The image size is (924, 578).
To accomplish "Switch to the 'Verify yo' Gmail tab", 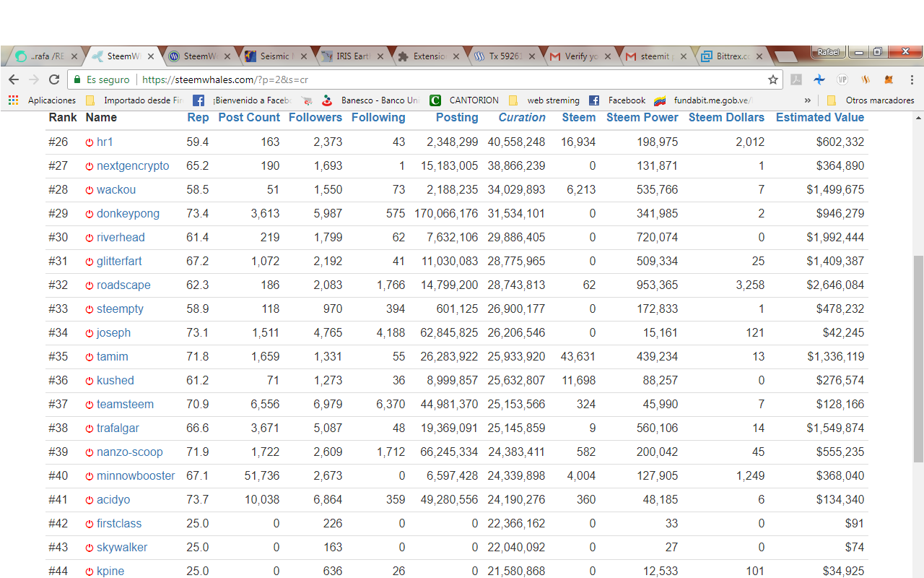I will pos(581,56).
